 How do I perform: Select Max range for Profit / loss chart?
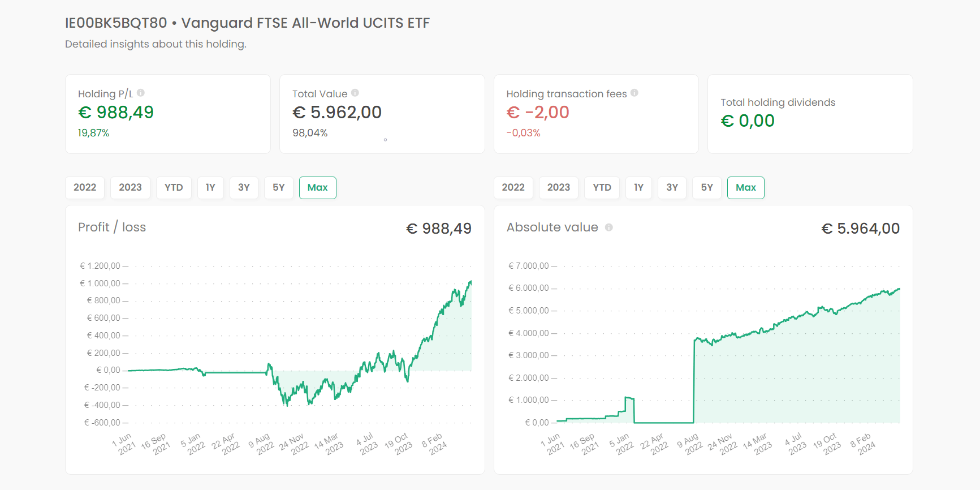point(318,188)
